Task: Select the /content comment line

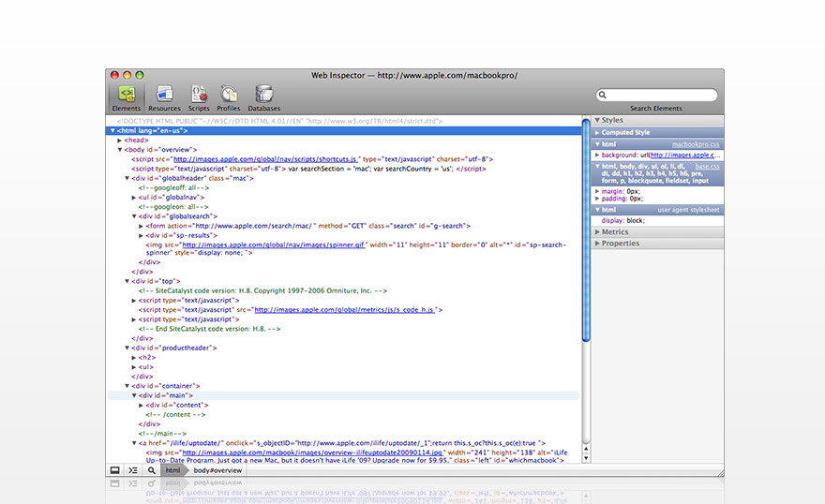Action: tap(175, 415)
